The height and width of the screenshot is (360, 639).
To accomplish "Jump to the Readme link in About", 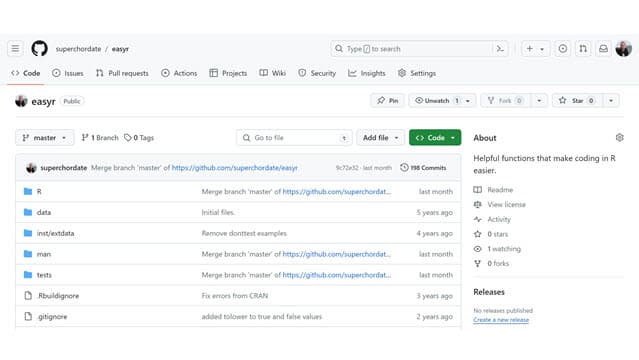I will (x=494, y=190).
